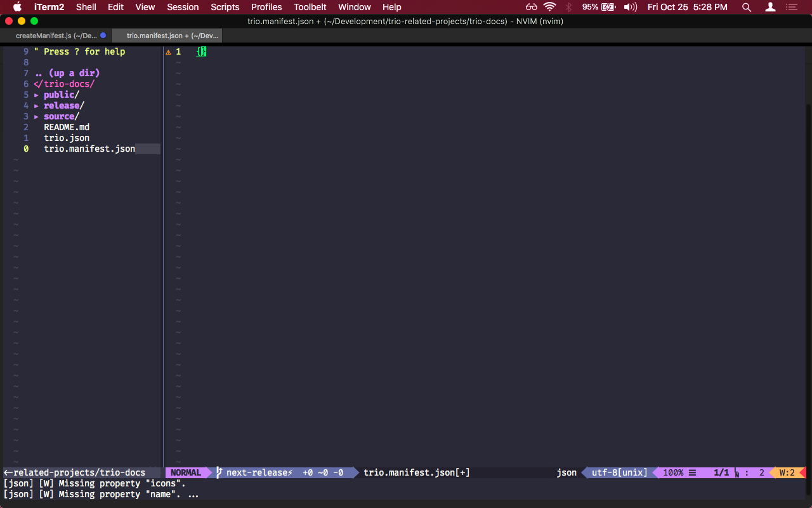The width and height of the screenshot is (812, 508).
Task: Open the Session menu
Action: coord(183,7)
